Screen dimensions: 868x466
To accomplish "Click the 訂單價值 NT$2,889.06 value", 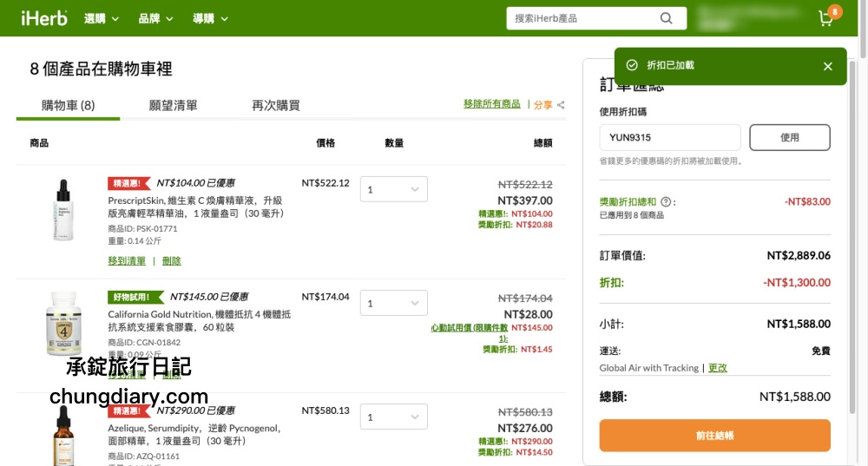I will coord(799,256).
